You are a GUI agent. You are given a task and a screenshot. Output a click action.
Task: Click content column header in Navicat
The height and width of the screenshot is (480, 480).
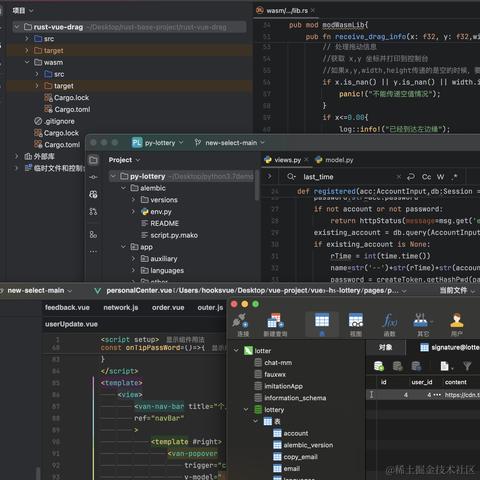point(456,382)
